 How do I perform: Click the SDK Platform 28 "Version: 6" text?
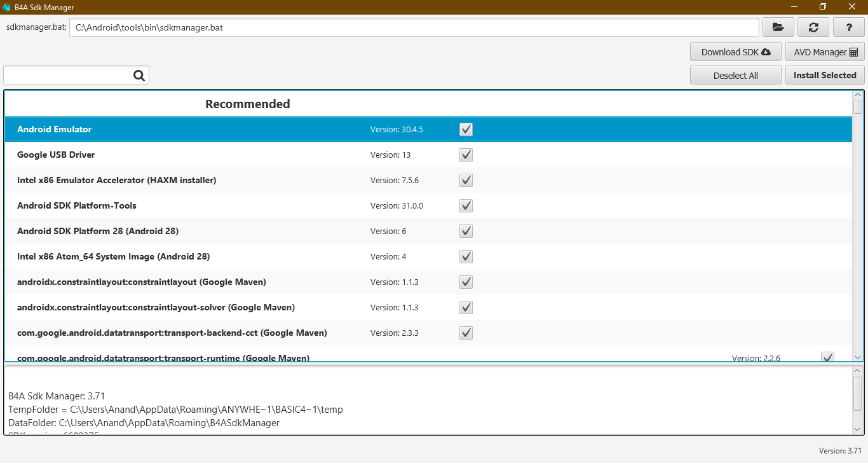[388, 231]
